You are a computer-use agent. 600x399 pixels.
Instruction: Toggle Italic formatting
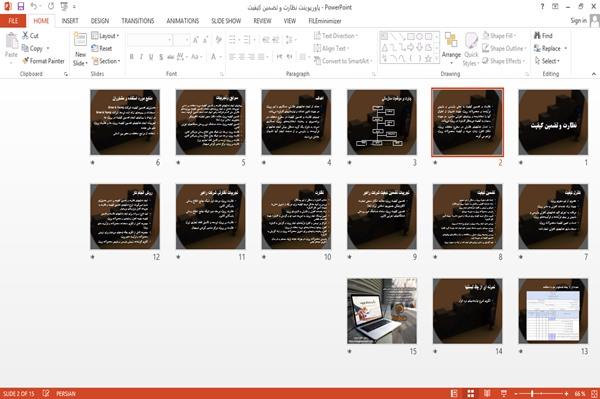tap(141, 57)
